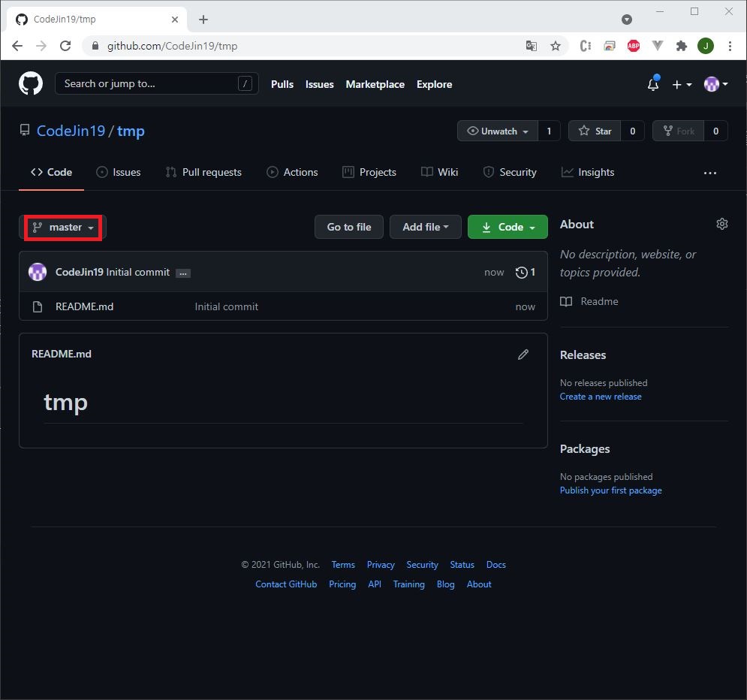Click Contact GitHub in the footer
Viewport: 747px width, 700px height.
pos(286,584)
